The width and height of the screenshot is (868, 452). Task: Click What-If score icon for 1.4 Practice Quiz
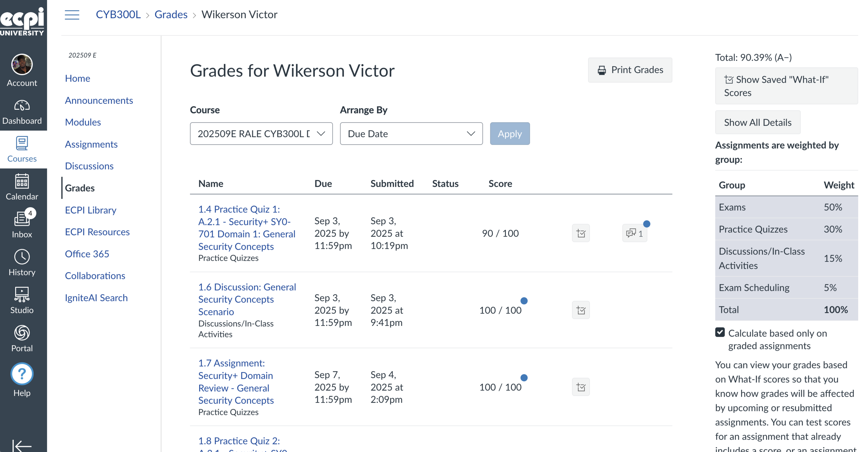(581, 233)
